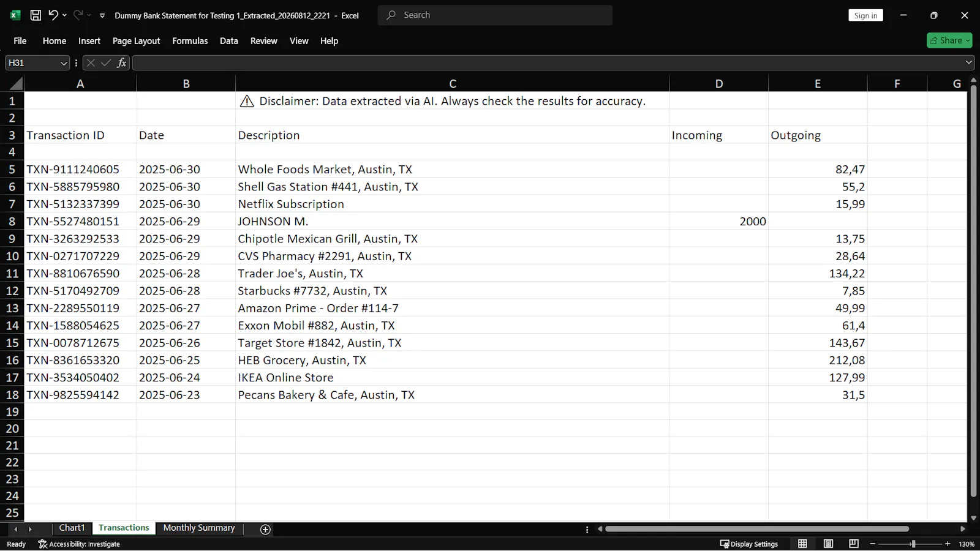Switch to Page Break Preview icon
Image resolution: width=980 pixels, height=551 pixels.
pos(854,544)
